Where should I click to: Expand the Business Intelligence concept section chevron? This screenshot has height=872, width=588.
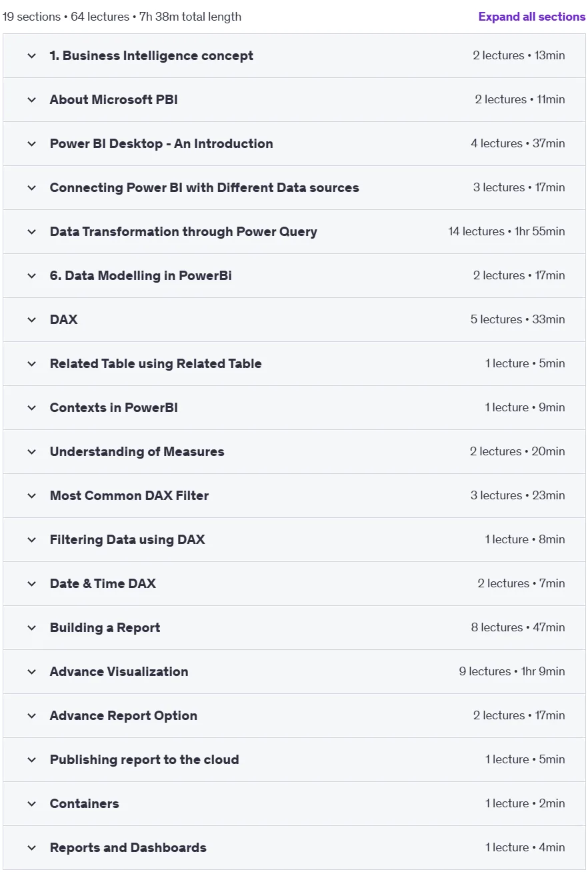[31, 56]
